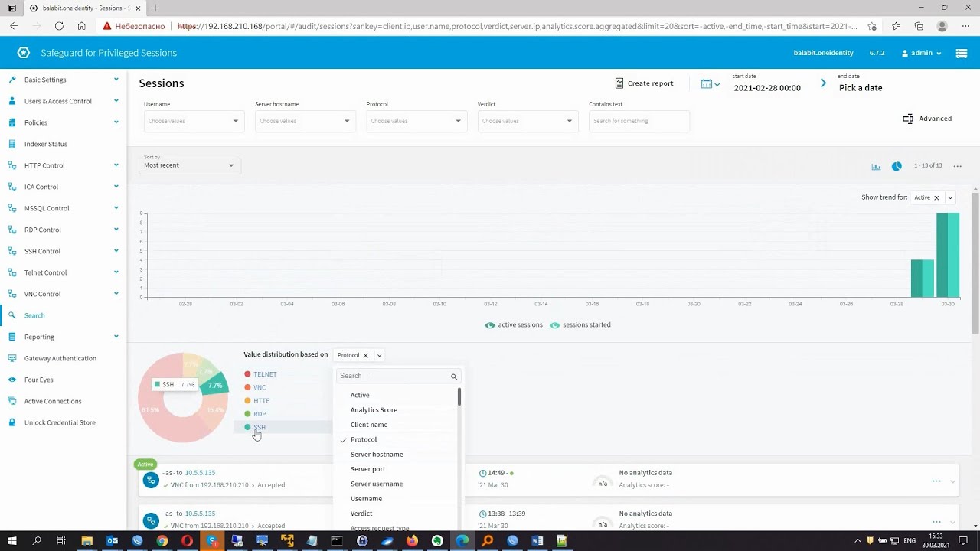
Task: Click the arrow between start and end date
Action: tap(823, 83)
